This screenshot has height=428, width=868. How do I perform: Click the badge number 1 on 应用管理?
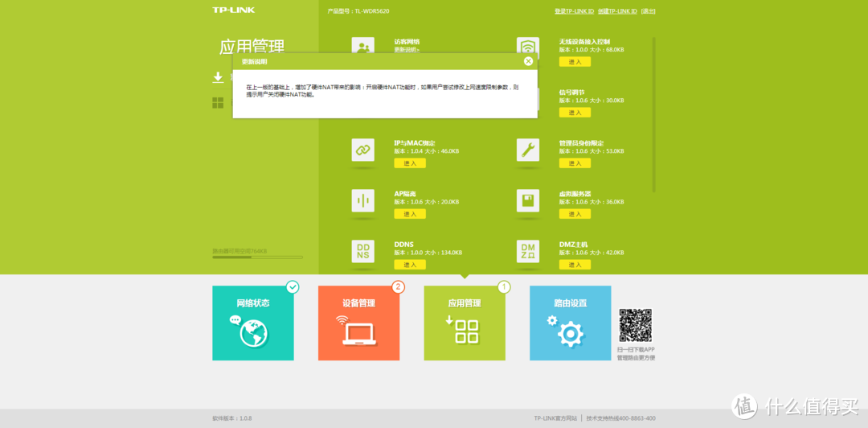[x=504, y=286]
